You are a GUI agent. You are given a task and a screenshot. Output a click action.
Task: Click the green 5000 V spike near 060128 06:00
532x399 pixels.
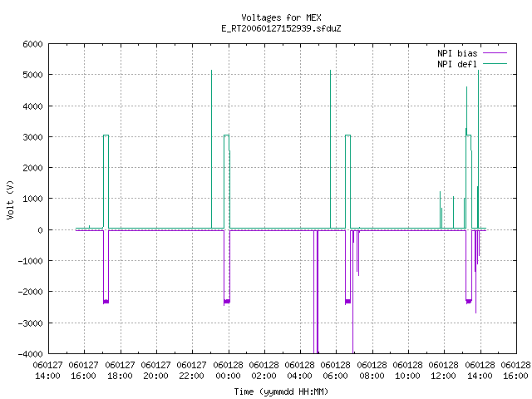[x=331, y=150]
